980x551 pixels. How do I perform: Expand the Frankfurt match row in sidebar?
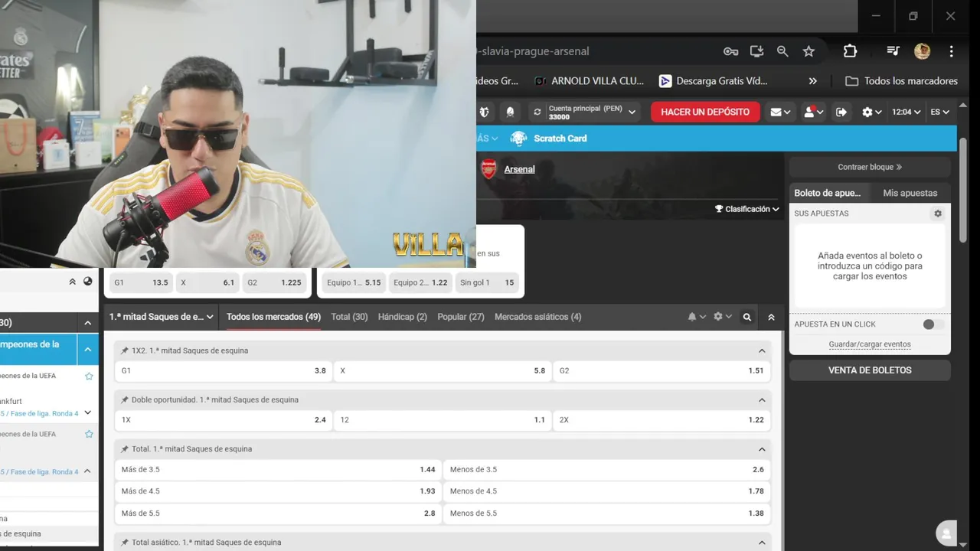pyautogui.click(x=87, y=412)
